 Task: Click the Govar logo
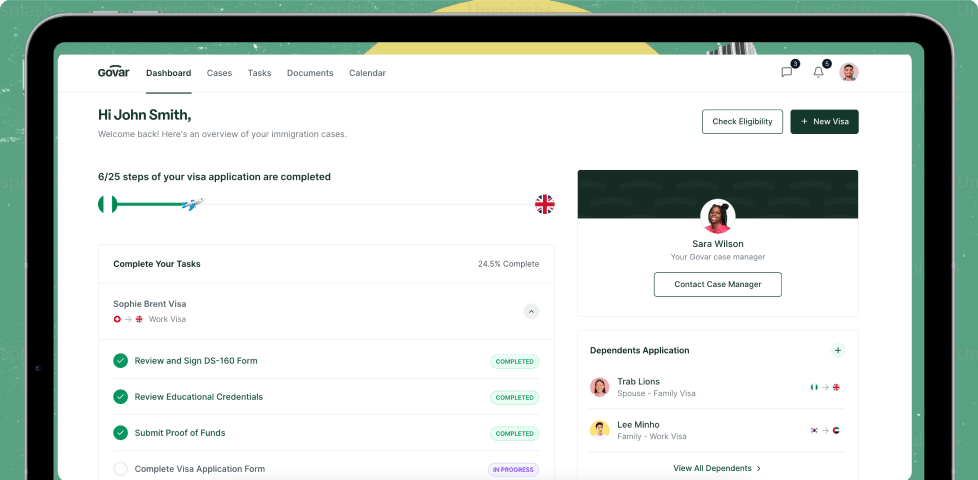click(x=113, y=72)
